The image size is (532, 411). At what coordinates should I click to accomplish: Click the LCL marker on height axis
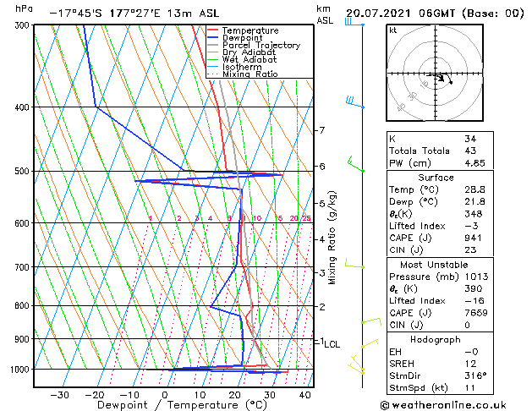click(x=332, y=344)
